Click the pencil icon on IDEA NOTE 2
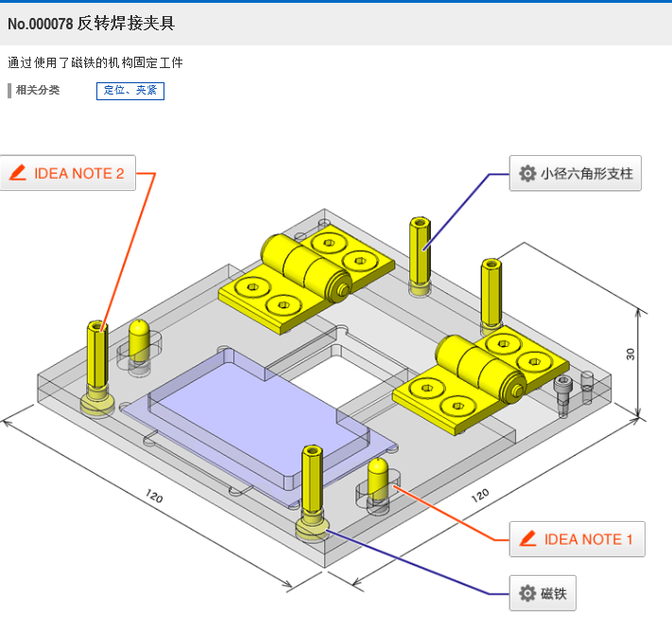This screenshot has width=672, height=625. [x=18, y=173]
